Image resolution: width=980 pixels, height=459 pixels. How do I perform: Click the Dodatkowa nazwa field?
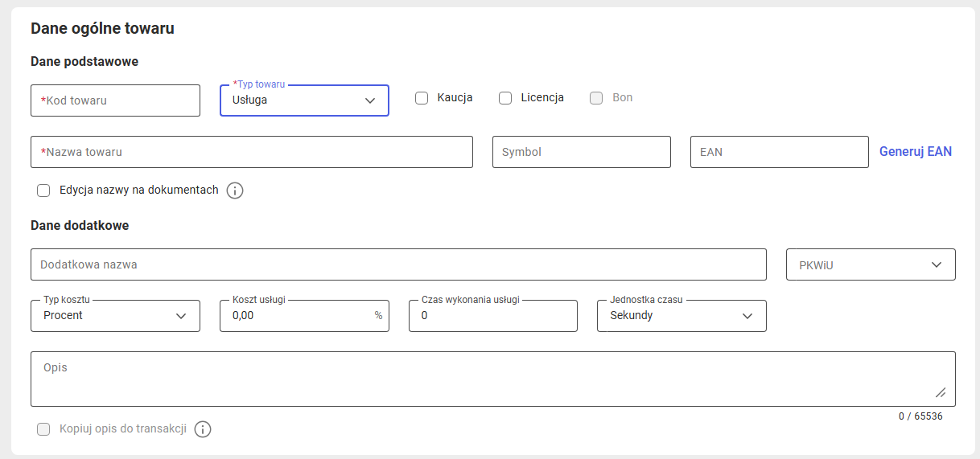pyautogui.click(x=398, y=264)
